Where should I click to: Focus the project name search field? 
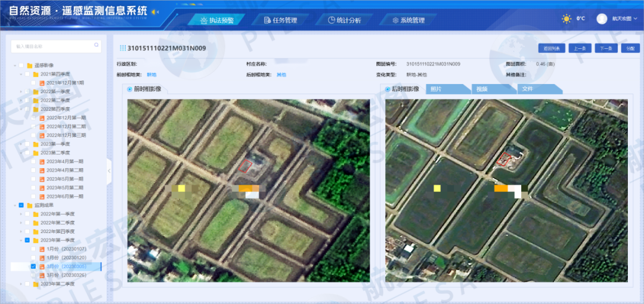point(52,46)
